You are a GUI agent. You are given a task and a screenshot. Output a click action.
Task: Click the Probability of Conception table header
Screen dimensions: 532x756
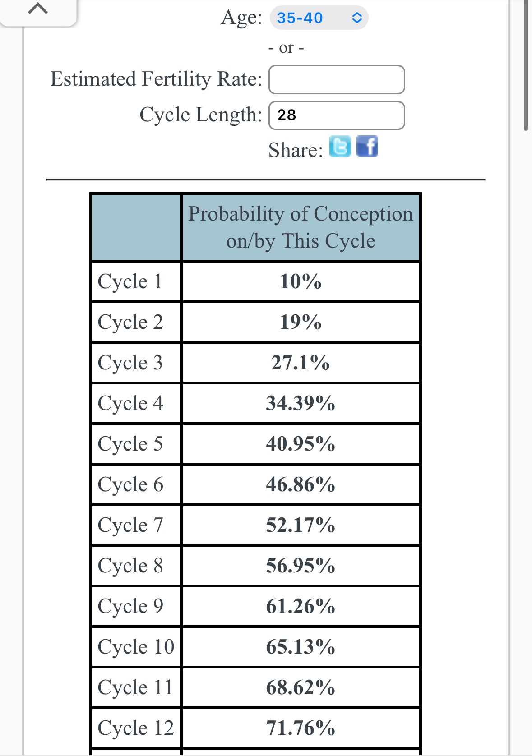pos(301,227)
